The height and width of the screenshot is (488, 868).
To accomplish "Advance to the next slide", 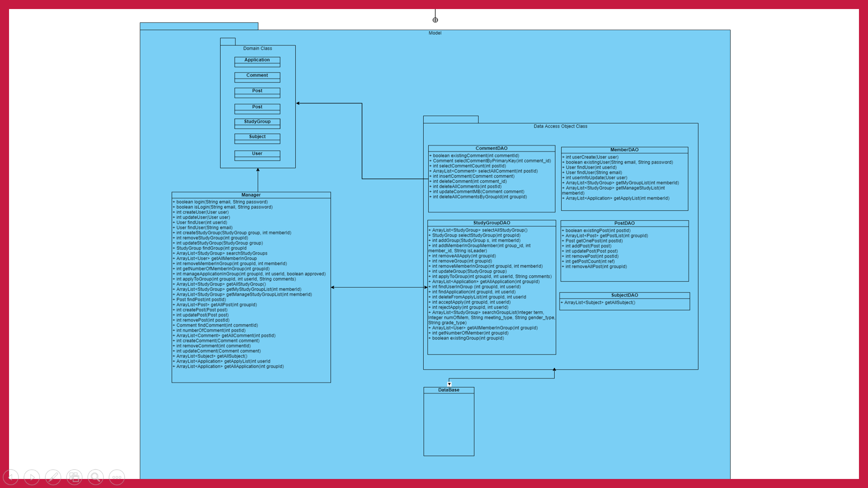I will click(x=32, y=477).
